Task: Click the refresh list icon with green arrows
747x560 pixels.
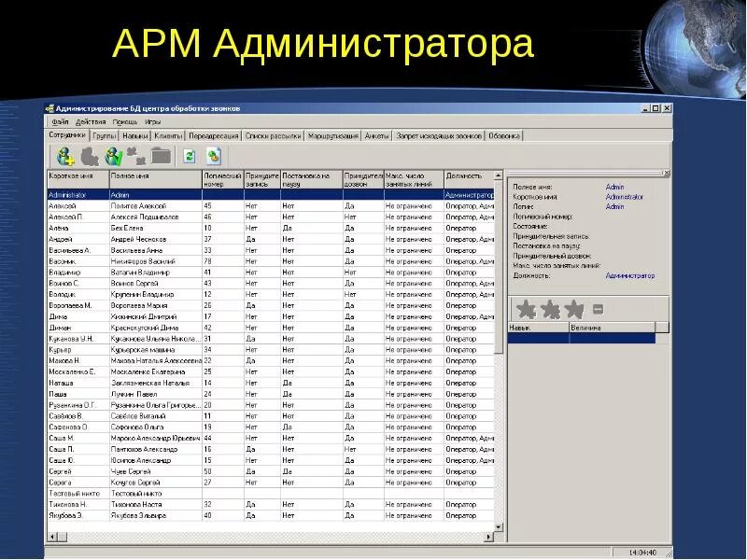Action: click(x=190, y=156)
